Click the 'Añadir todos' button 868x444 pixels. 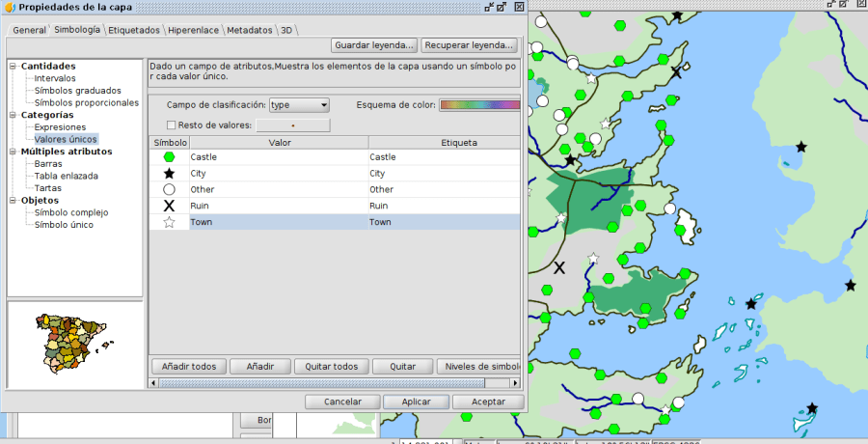pos(189,367)
